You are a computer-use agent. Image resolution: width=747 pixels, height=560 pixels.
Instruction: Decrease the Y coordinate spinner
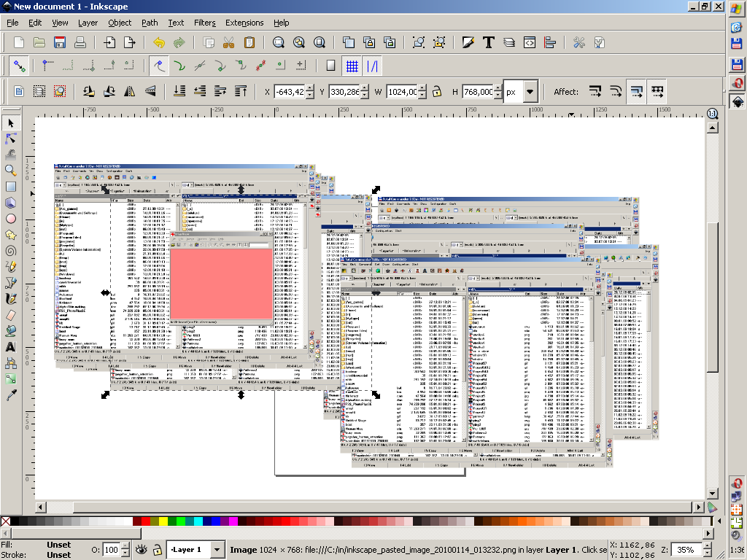(x=365, y=95)
